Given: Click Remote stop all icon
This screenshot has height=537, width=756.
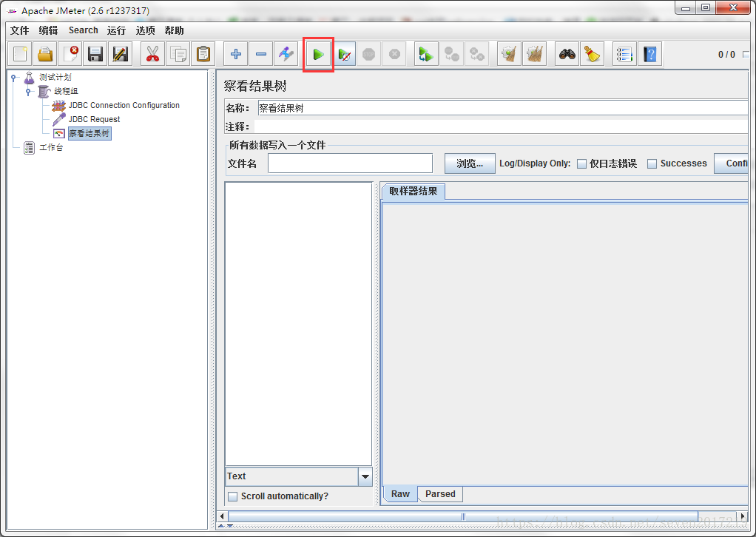Looking at the screenshot, I should coord(451,54).
